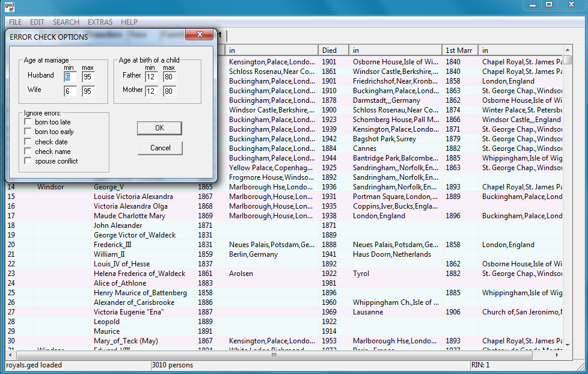The height and width of the screenshot is (374, 588).
Task: Click the 'John Alexander' entry
Action: tap(118, 225)
